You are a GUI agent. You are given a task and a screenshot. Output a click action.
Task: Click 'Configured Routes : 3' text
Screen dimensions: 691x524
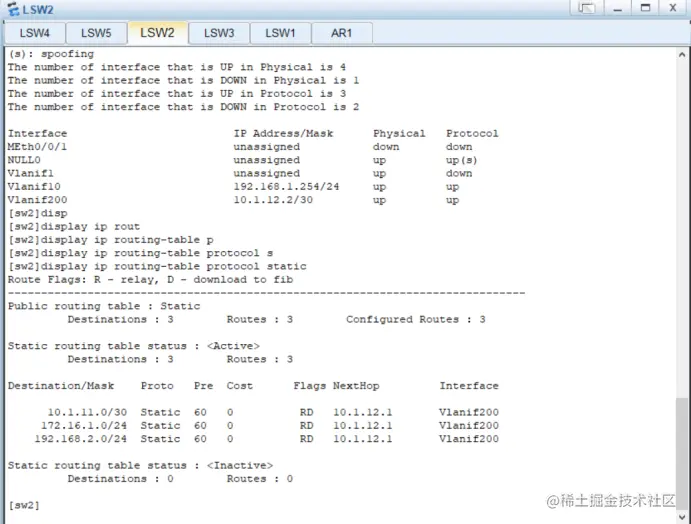click(x=416, y=319)
